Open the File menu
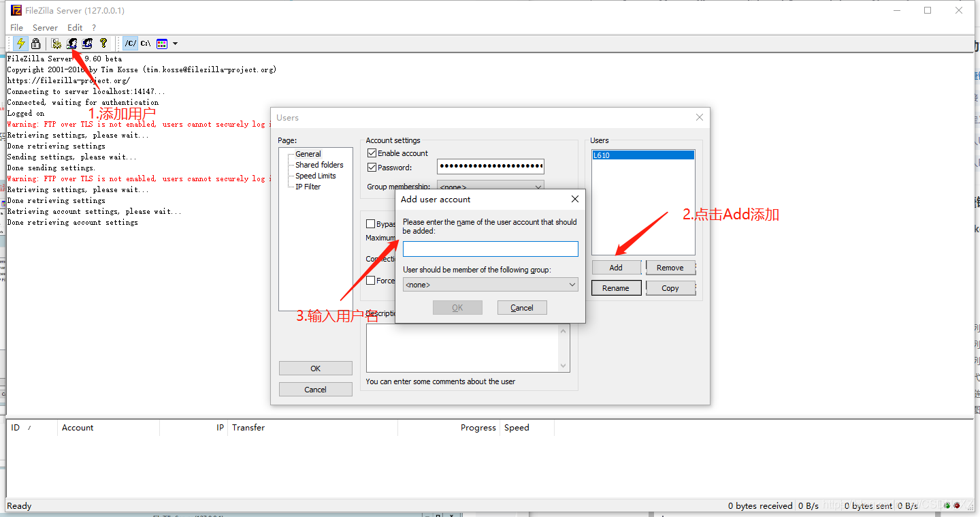This screenshot has width=980, height=517. pos(16,27)
